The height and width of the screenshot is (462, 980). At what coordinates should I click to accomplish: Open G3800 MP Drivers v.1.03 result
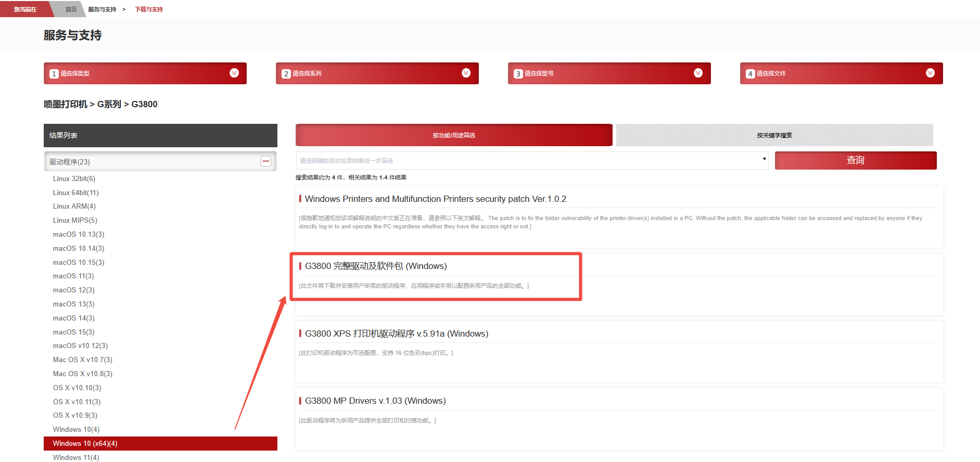coord(375,401)
